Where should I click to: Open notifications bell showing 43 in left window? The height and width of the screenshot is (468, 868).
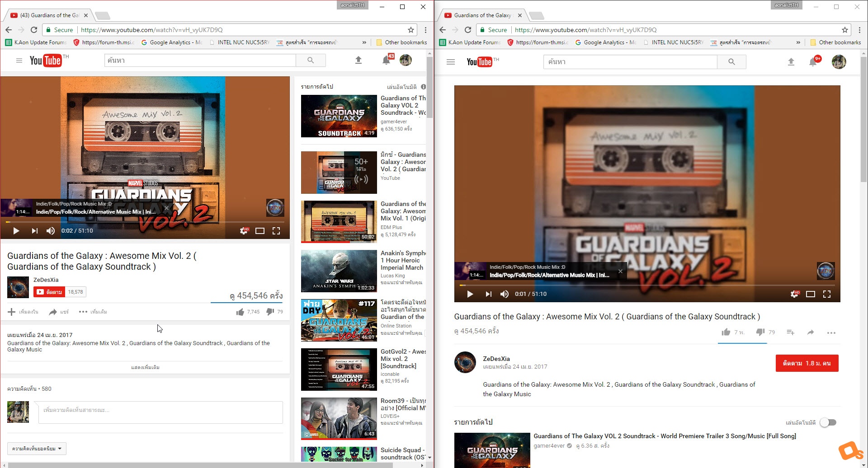tap(387, 60)
